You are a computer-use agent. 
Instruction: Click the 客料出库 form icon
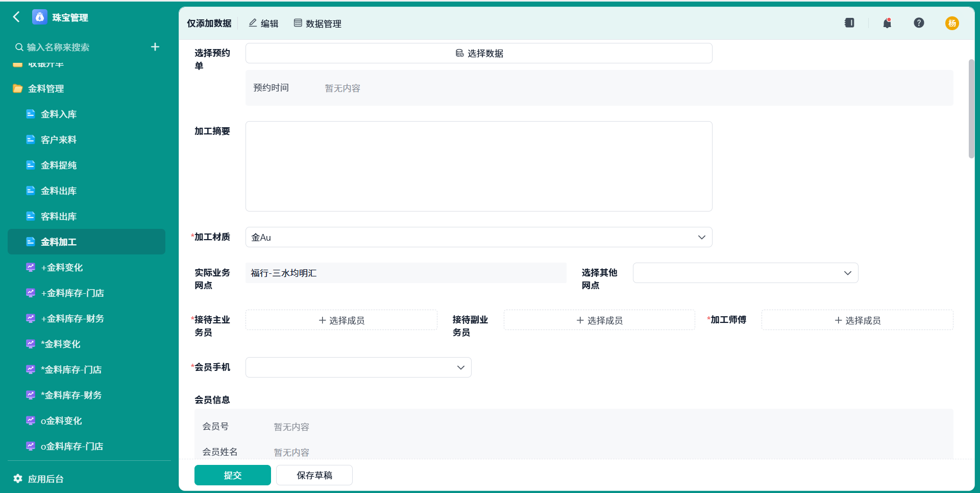click(31, 216)
